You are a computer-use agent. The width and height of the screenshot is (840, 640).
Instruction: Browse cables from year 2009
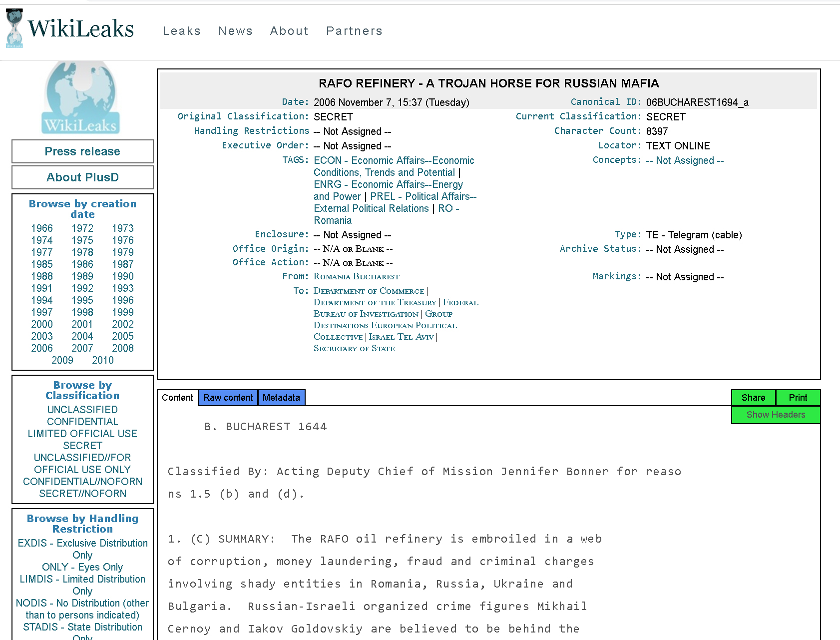pyautogui.click(x=62, y=360)
